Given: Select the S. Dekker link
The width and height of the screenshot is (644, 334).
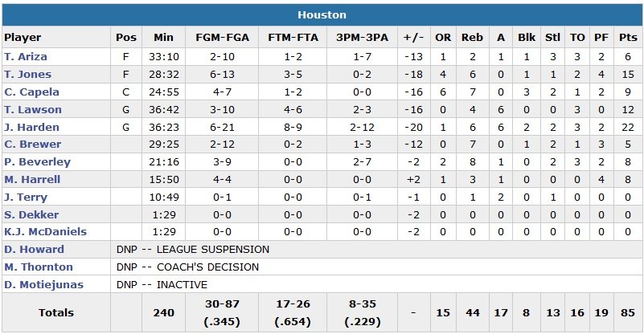Looking at the screenshot, I should pos(29,214).
